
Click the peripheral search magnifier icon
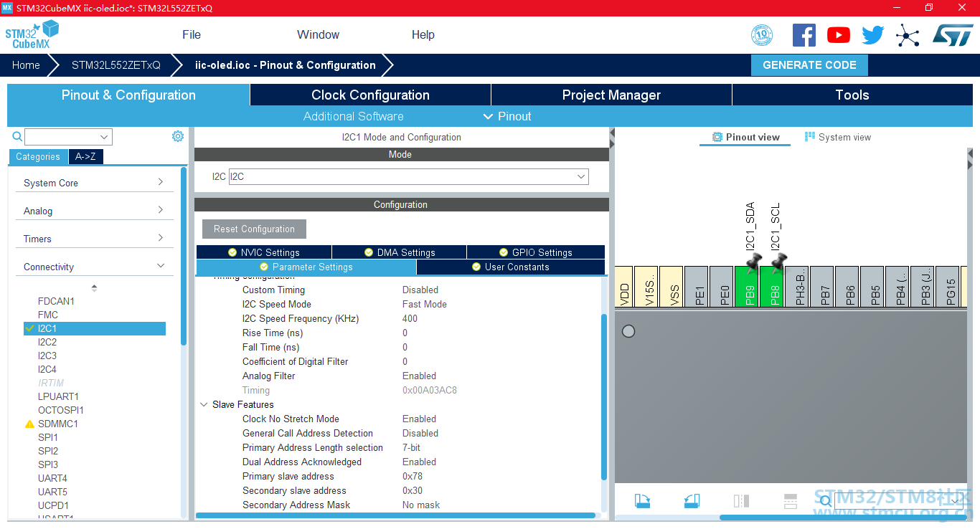pyautogui.click(x=17, y=136)
